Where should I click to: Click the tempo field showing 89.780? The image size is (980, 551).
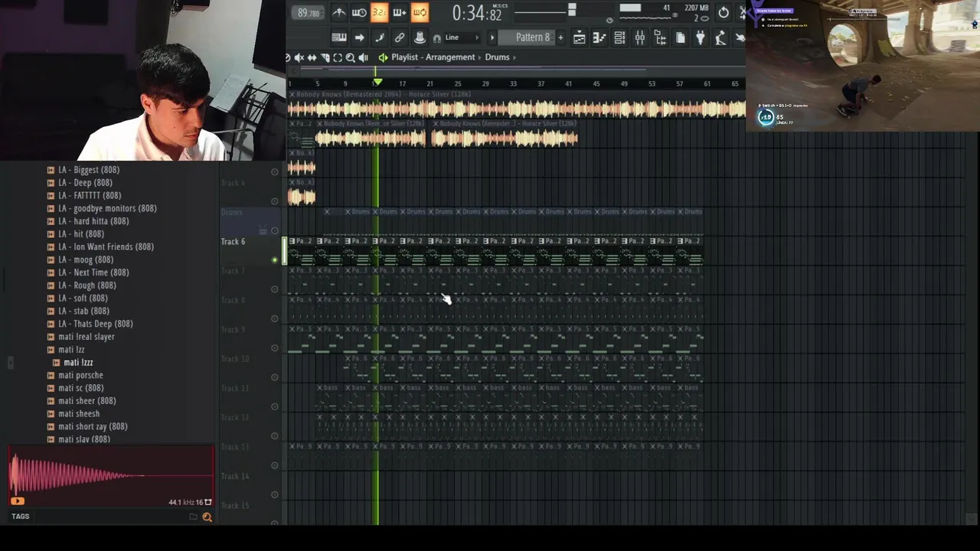[x=309, y=13]
